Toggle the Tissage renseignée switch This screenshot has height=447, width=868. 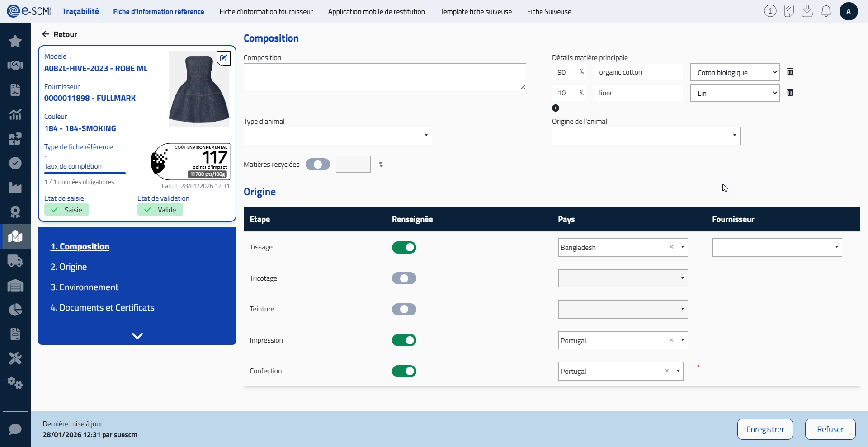(404, 247)
